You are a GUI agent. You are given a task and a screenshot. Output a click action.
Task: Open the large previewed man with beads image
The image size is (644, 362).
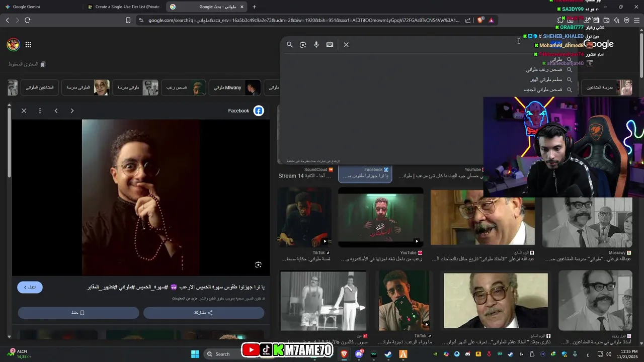pyautogui.click(x=141, y=197)
